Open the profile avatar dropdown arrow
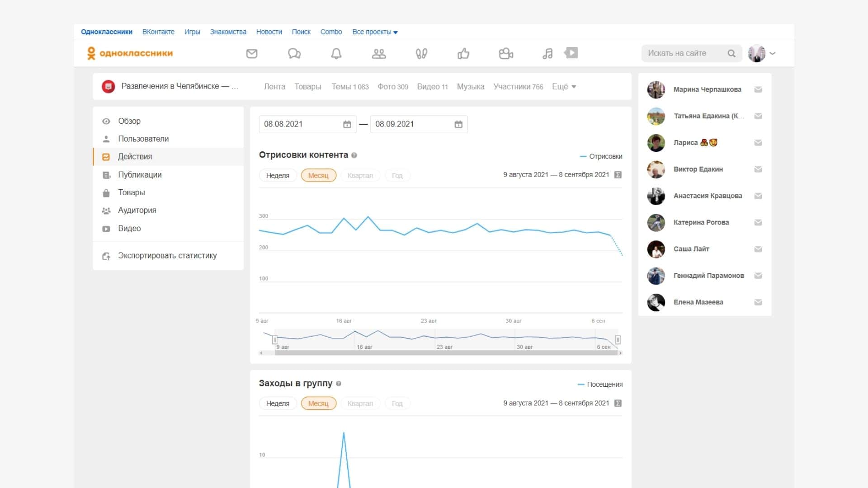The height and width of the screenshot is (488, 868). coord(773,53)
